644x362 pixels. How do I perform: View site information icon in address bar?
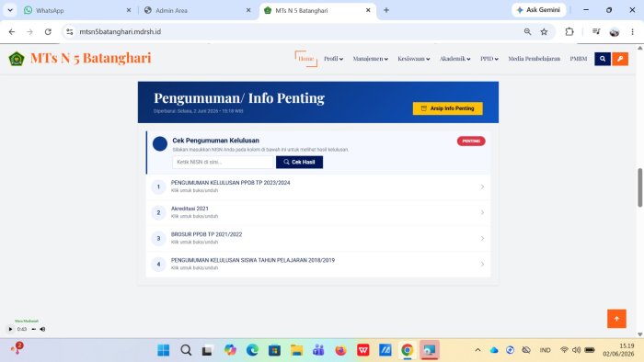[x=70, y=31]
